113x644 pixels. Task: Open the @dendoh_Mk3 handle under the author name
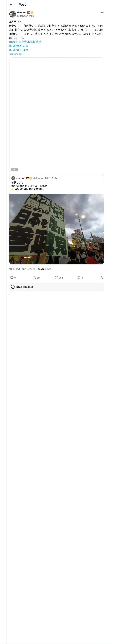26,16
